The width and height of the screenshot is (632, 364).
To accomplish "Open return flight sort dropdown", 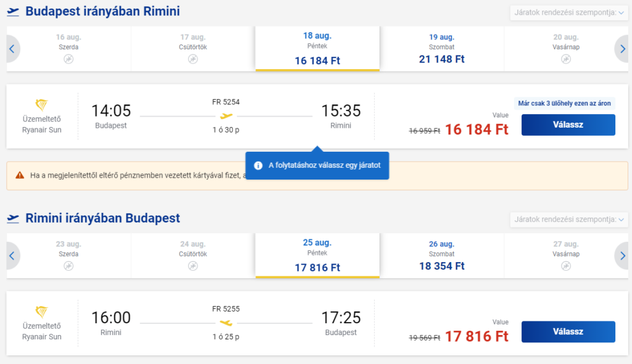I will [568, 220].
